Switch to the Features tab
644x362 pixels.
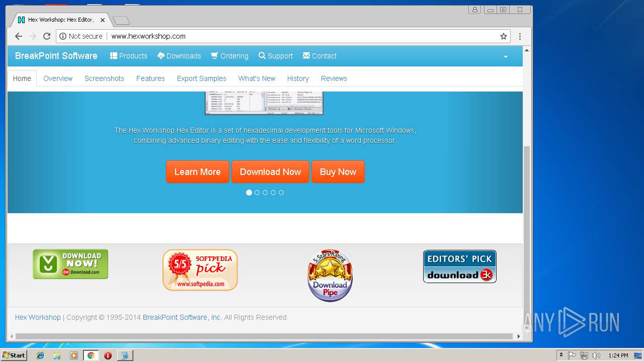click(150, 78)
